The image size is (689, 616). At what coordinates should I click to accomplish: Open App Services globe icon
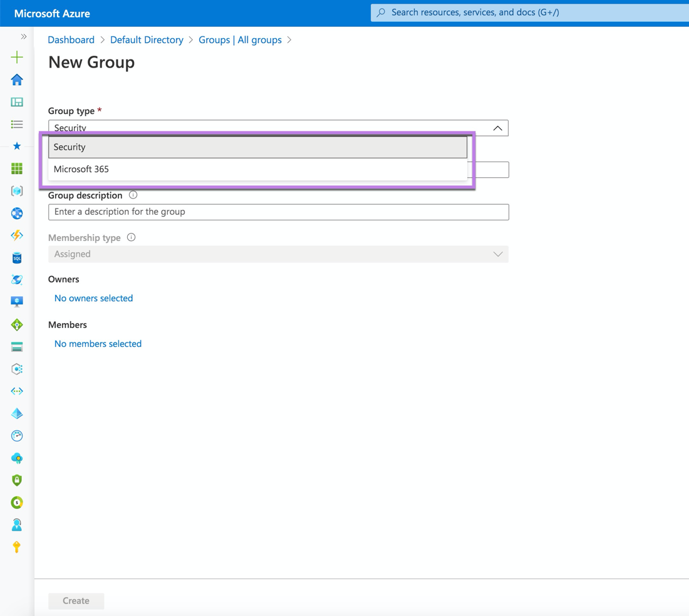(17, 213)
